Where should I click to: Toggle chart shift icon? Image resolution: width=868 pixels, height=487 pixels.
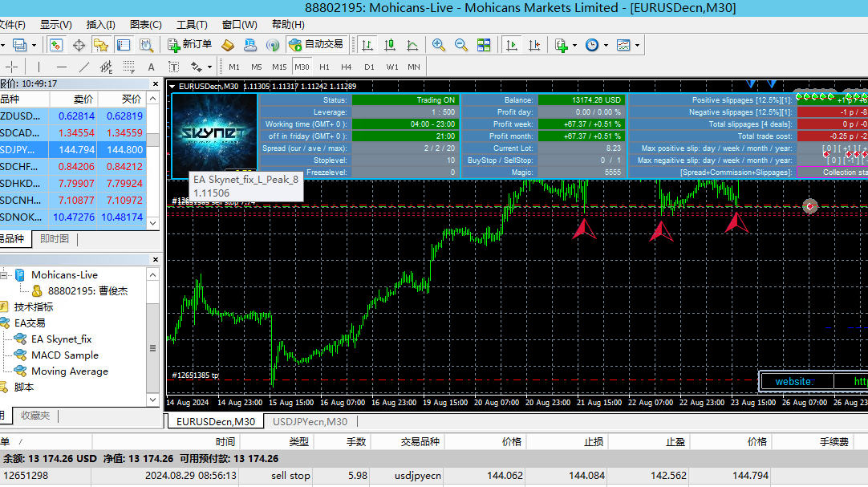pos(534,45)
